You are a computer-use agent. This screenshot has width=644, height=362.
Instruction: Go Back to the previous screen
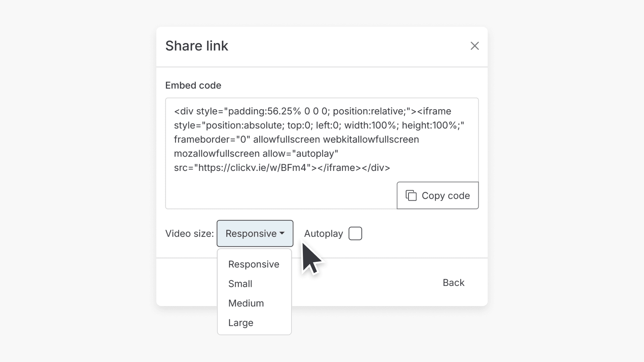[x=453, y=283]
